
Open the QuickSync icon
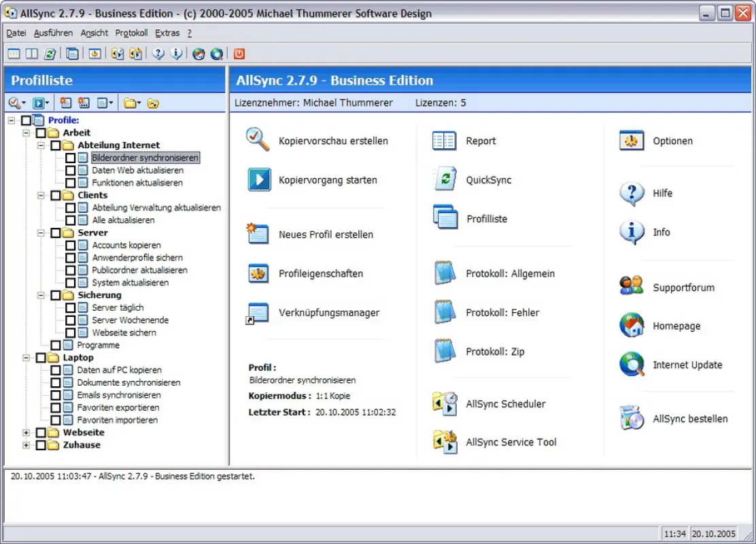(x=445, y=179)
